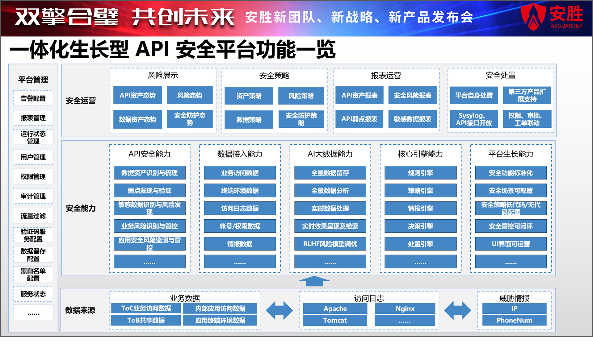This screenshot has height=364, width=593.
Task: Open the API弱点报表 block
Action: pos(360,119)
